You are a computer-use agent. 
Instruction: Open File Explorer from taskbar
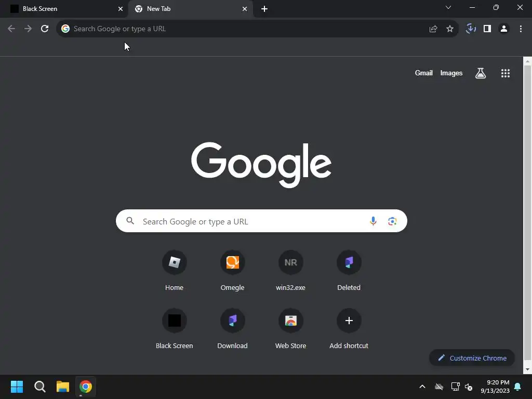(x=63, y=387)
